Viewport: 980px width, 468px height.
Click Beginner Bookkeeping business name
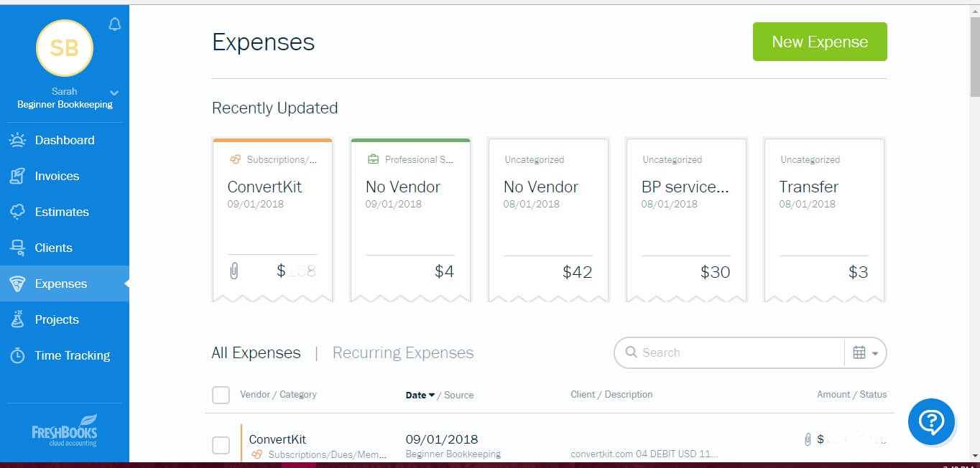click(65, 104)
